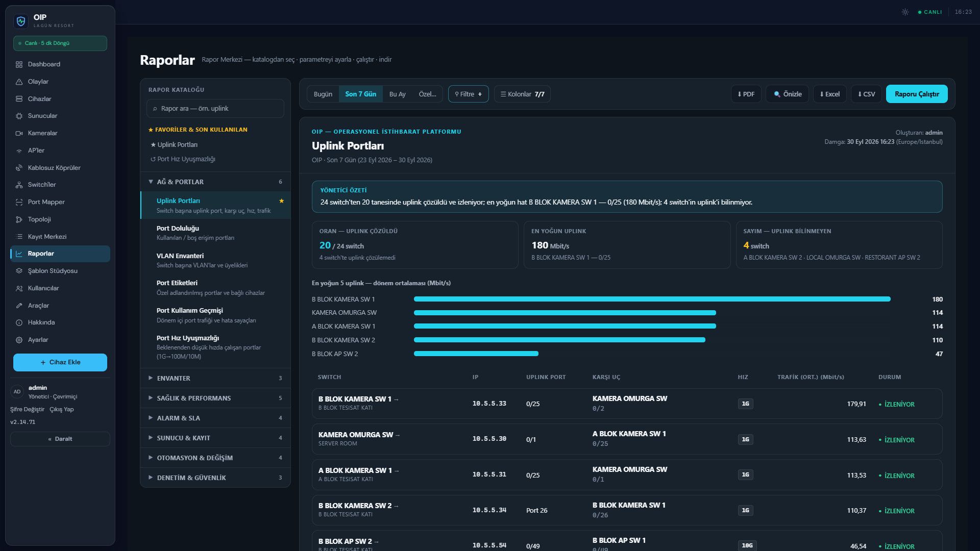
Task: Open Port Mapper sidebar icon
Action: click(x=19, y=202)
